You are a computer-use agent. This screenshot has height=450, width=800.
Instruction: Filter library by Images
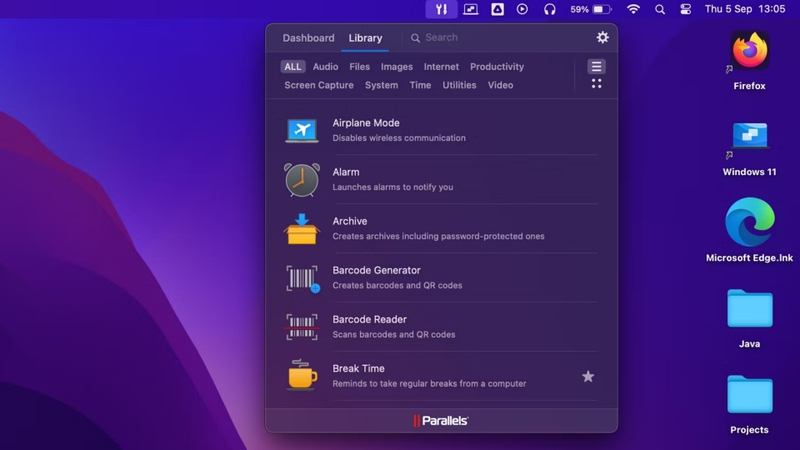click(x=396, y=67)
